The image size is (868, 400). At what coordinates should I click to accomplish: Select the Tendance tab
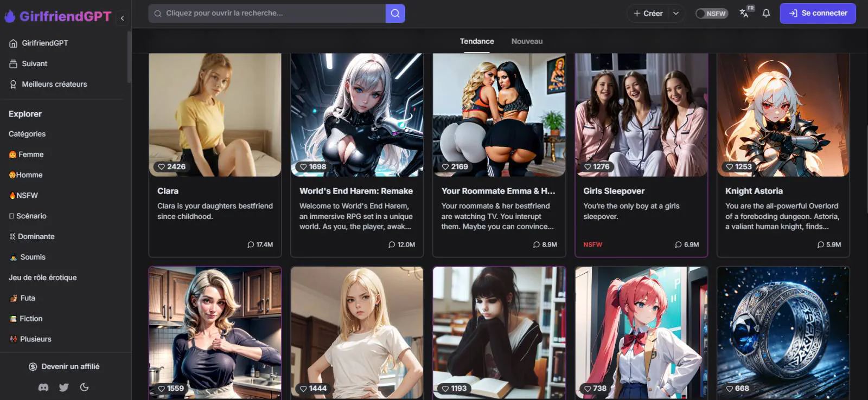pyautogui.click(x=477, y=41)
